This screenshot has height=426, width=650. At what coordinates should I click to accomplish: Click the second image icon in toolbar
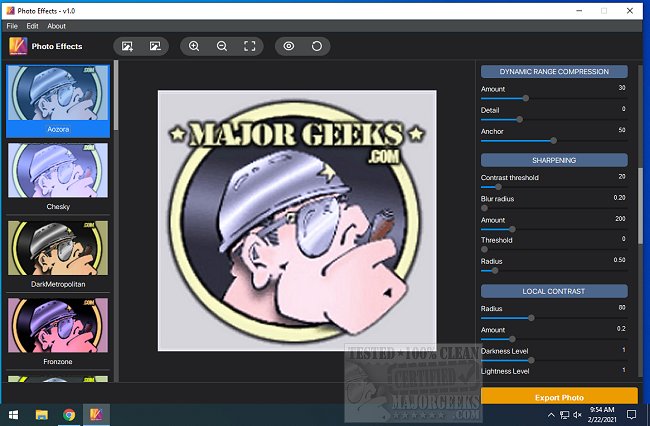point(155,46)
